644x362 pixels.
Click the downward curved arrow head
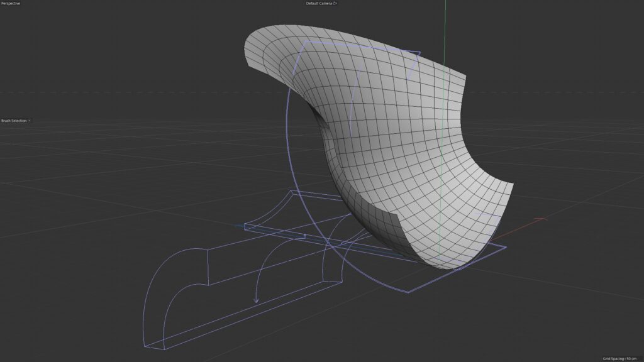(256, 301)
